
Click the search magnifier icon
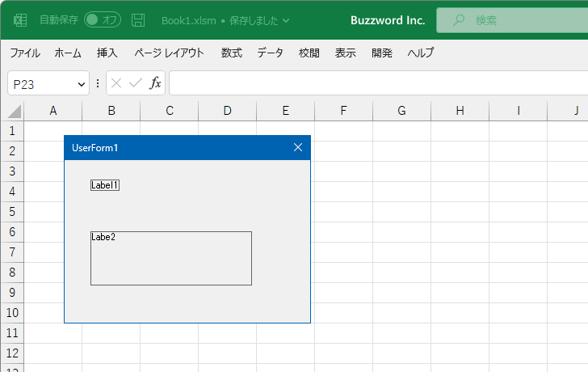(x=459, y=20)
